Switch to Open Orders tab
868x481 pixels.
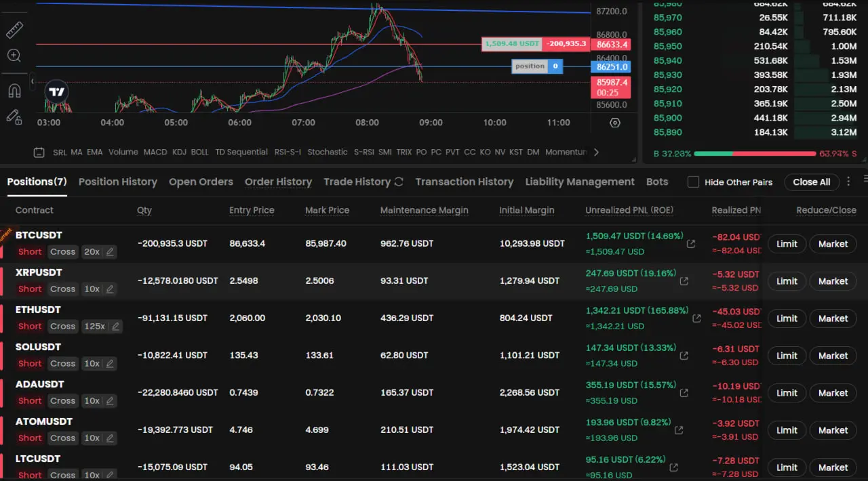201,182
